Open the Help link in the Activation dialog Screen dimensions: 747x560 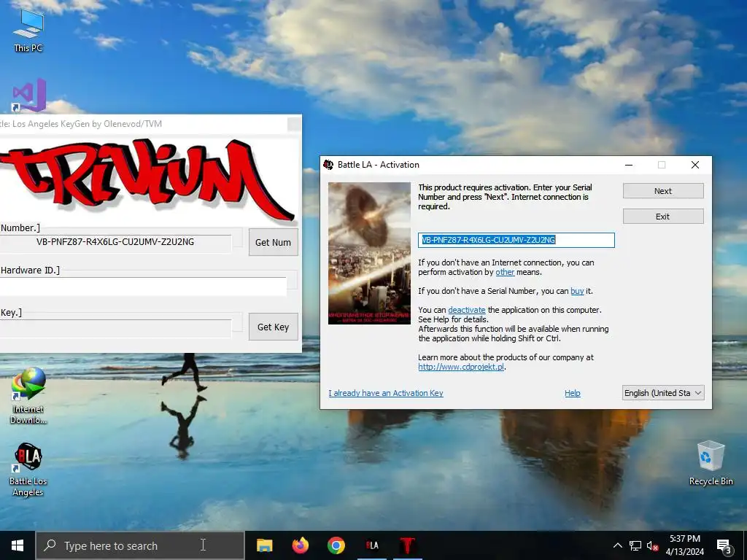click(x=572, y=393)
